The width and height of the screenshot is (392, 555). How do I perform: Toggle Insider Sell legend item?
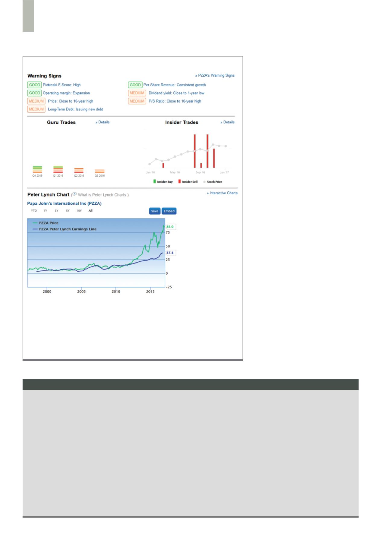click(188, 182)
